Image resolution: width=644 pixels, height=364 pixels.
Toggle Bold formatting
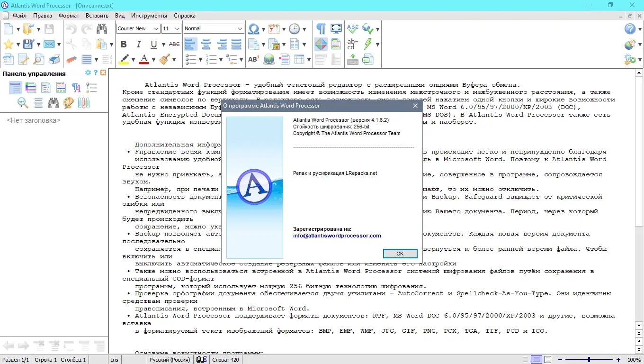(124, 44)
